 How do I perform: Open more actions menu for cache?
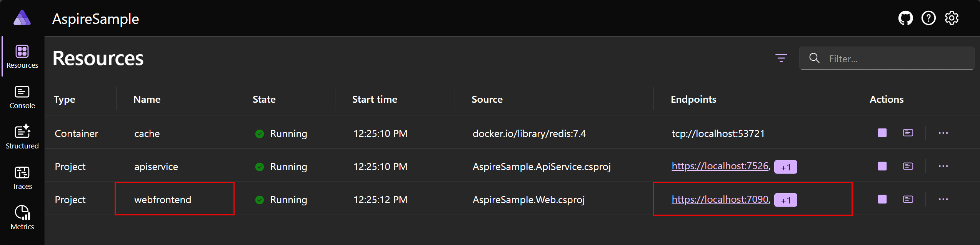[943, 133]
